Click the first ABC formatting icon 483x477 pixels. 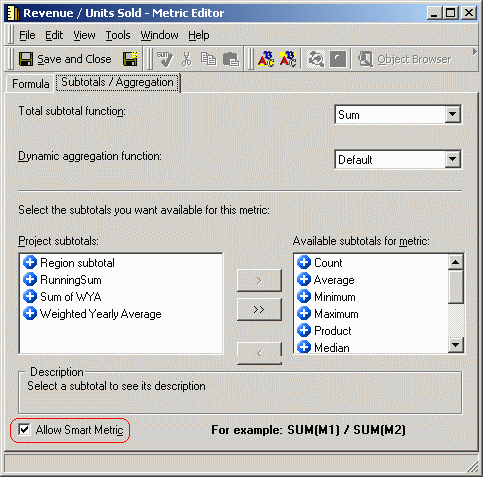coord(266,59)
